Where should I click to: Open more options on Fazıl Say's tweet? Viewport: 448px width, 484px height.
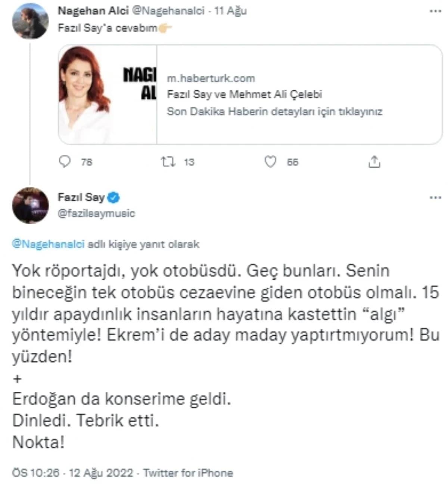pos(435,197)
